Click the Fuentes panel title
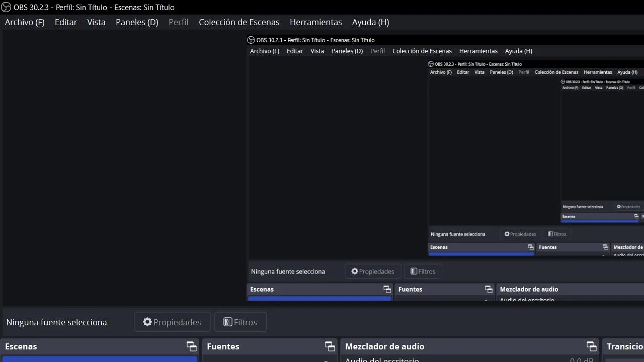The image size is (644, 362). point(223,346)
